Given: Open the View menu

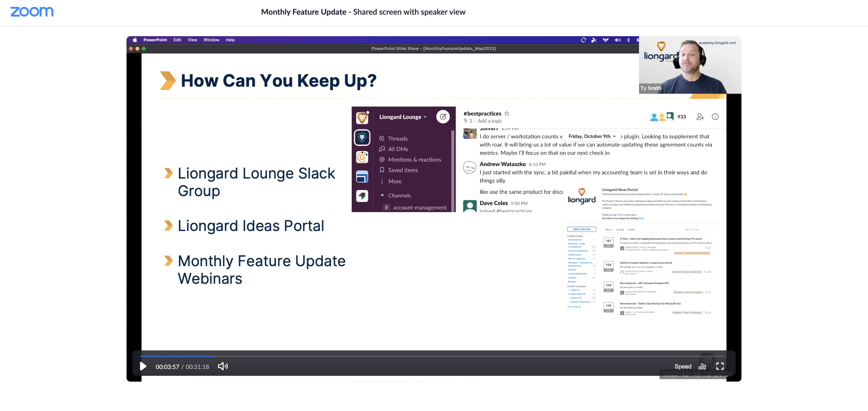Looking at the screenshot, I should 192,40.
